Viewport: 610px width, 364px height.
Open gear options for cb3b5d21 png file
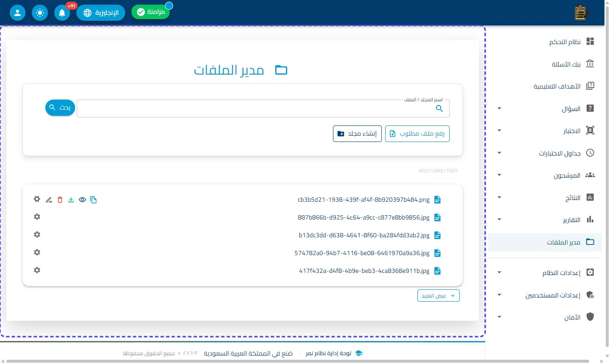click(37, 199)
